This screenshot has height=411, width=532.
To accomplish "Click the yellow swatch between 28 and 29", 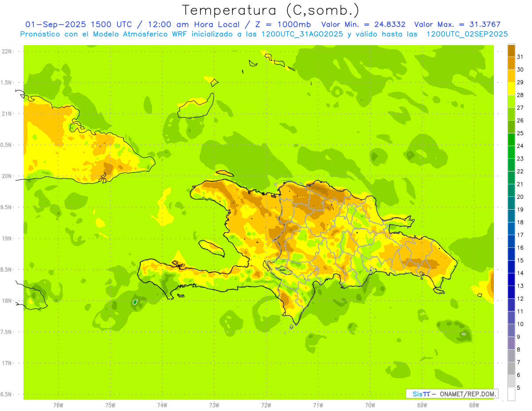I will (511, 89).
